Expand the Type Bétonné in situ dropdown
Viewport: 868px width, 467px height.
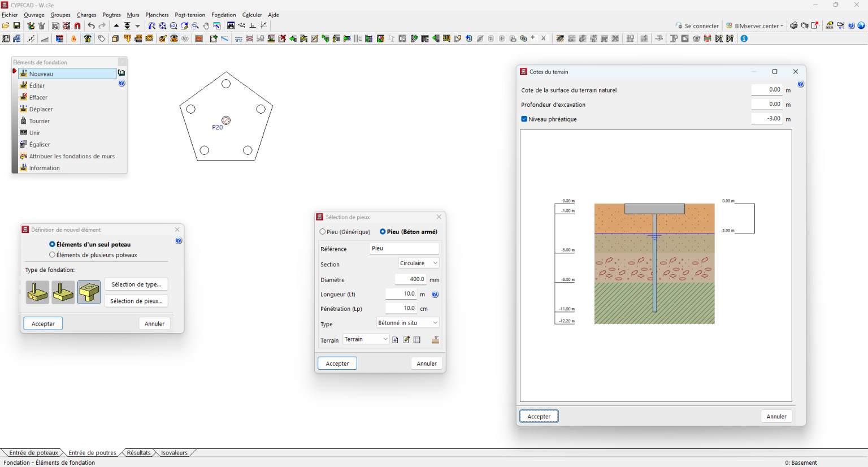[x=408, y=323]
